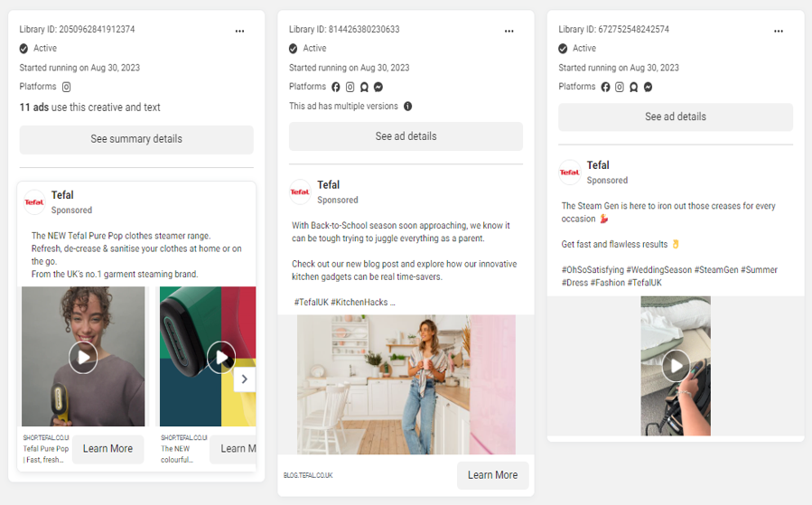Click Audience Network icon in Steam Gen ad card

click(x=634, y=87)
